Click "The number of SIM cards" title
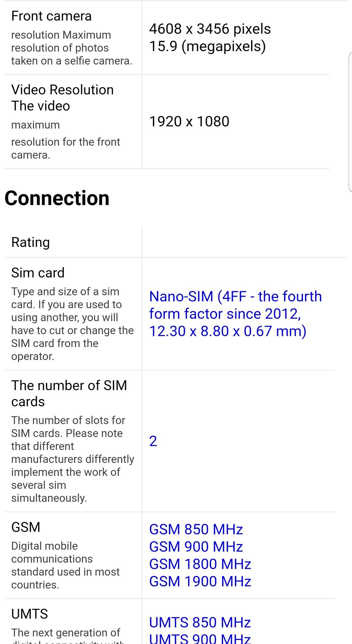This screenshot has height=644, width=352. point(69,393)
